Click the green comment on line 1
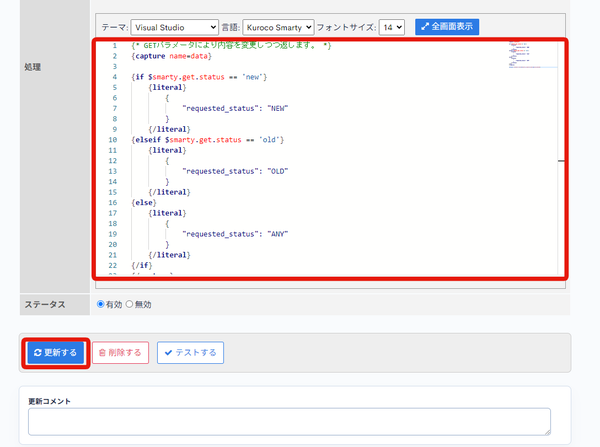 pos(231,45)
